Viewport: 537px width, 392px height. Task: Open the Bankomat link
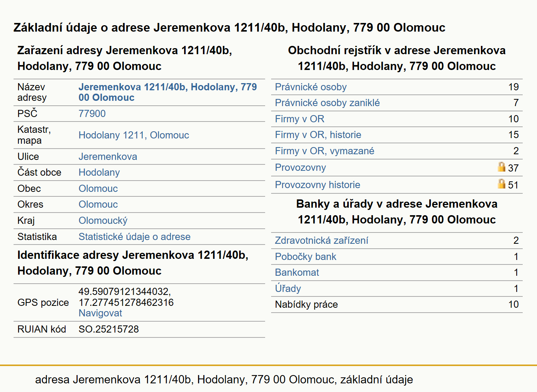coord(297,272)
